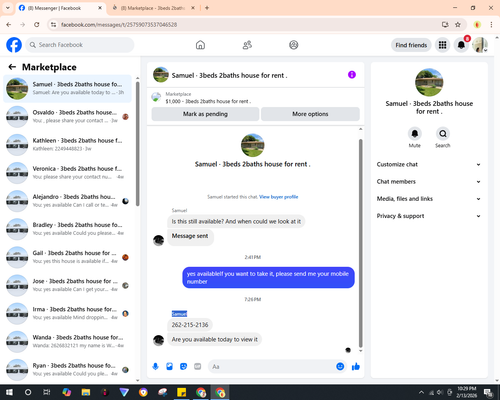Open the selected Samuel conversation row
This screenshot has width=500, height=400.
[68, 89]
